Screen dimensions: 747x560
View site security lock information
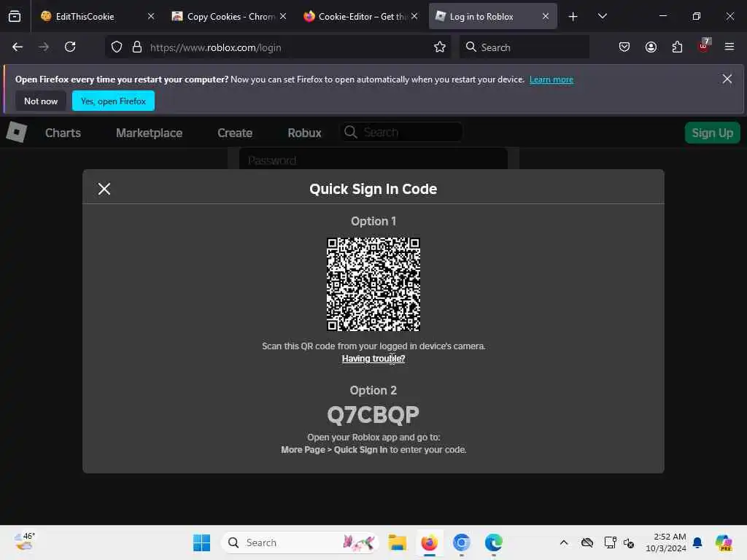coord(137,47)
